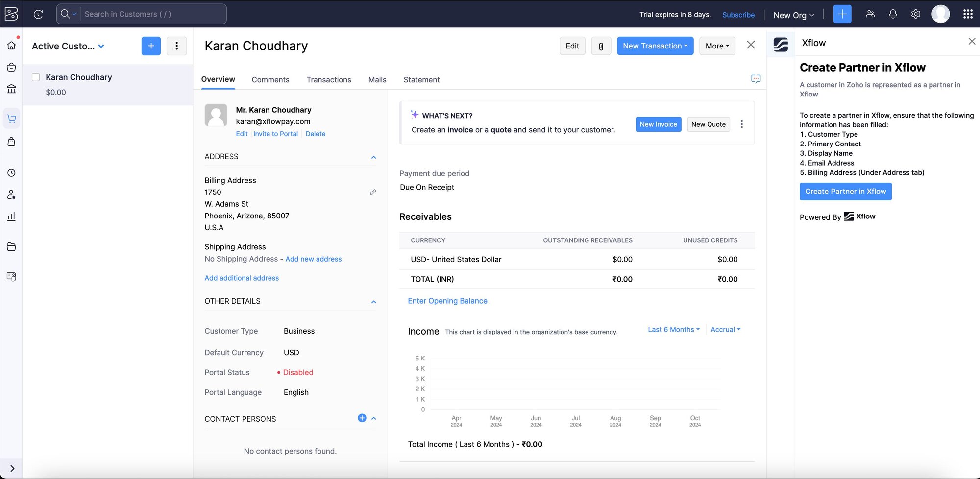The height and width of the screenshot is (479, 980).
Task: Click the Create Partner in Xflow button
Action: point(845,192)
